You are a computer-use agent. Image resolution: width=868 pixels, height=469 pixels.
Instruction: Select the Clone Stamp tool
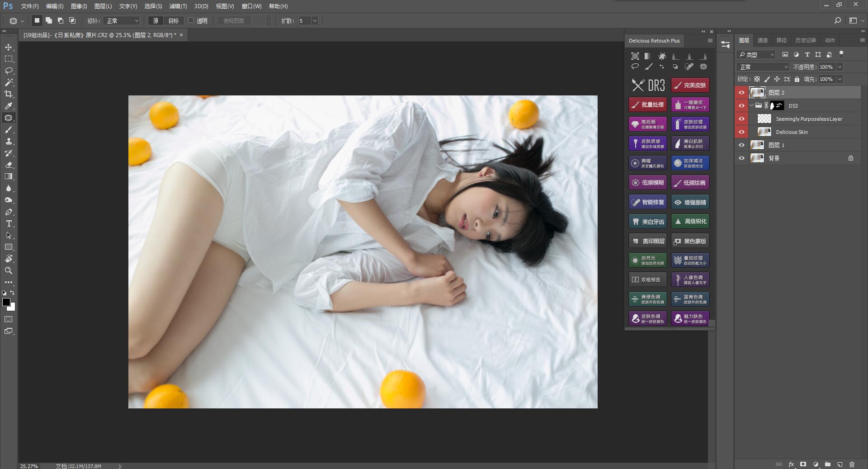(8, 141)
